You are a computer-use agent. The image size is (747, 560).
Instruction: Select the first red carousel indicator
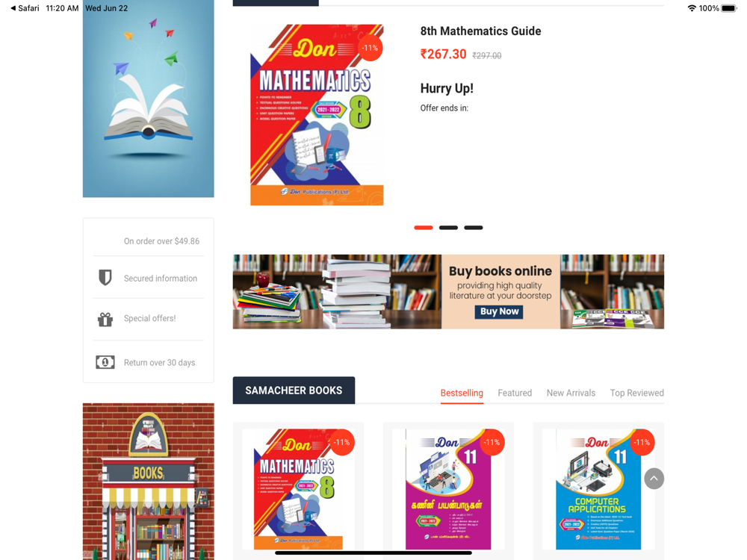tap(423, 228)
